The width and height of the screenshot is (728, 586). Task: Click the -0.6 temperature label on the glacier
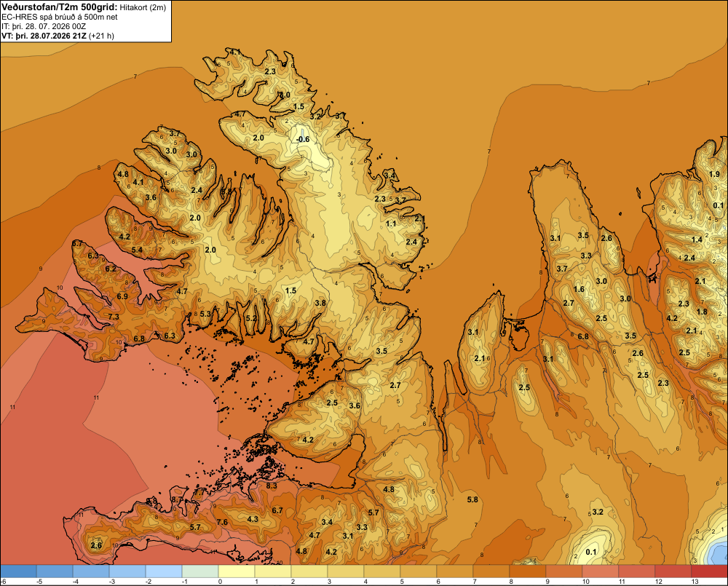(303, 139)
